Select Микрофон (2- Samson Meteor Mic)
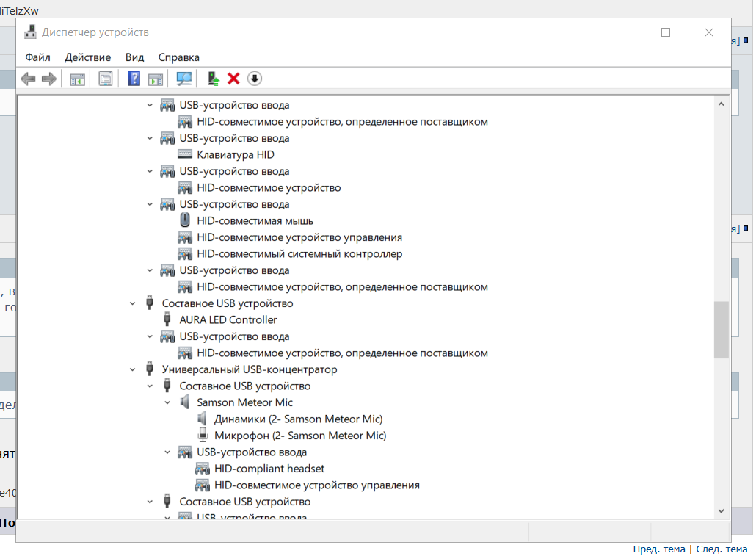The height and width of the screenshot is (556, 756). (x=300, y=436)
